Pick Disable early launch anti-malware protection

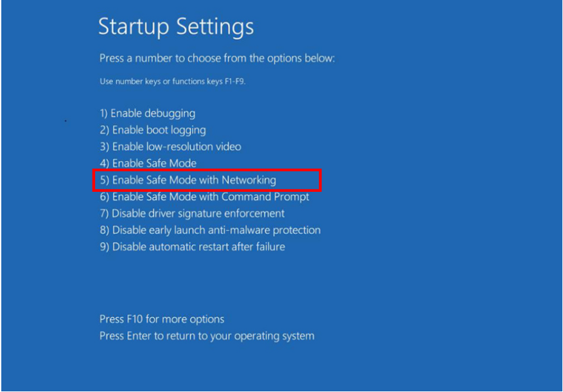pyautogui.click(x=210, y=230)
